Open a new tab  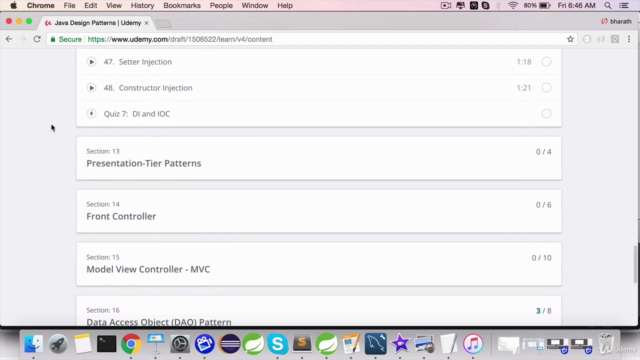pos(164,24)
